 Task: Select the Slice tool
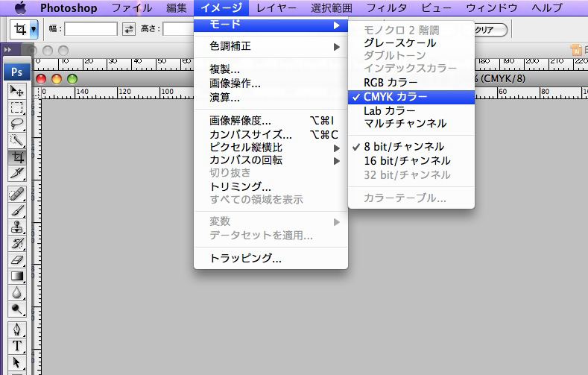(17, 173)
